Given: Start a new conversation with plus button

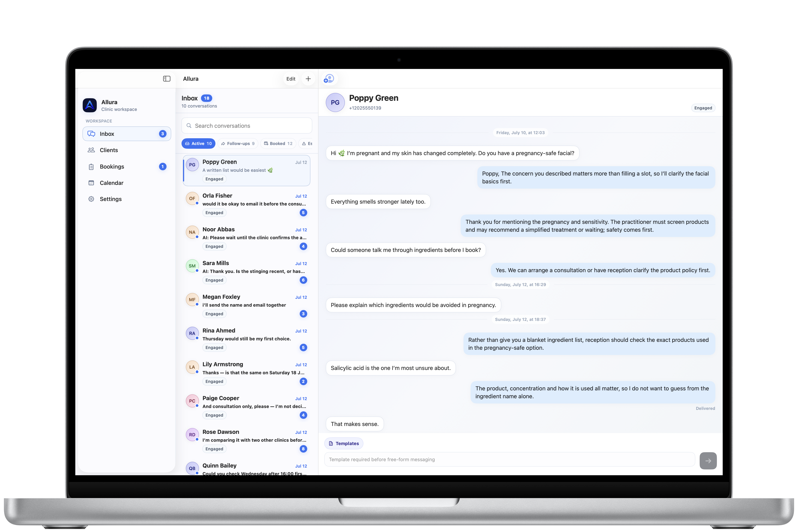Looking at the screenshot, I should pyautogui.click(x=308, y=79).
